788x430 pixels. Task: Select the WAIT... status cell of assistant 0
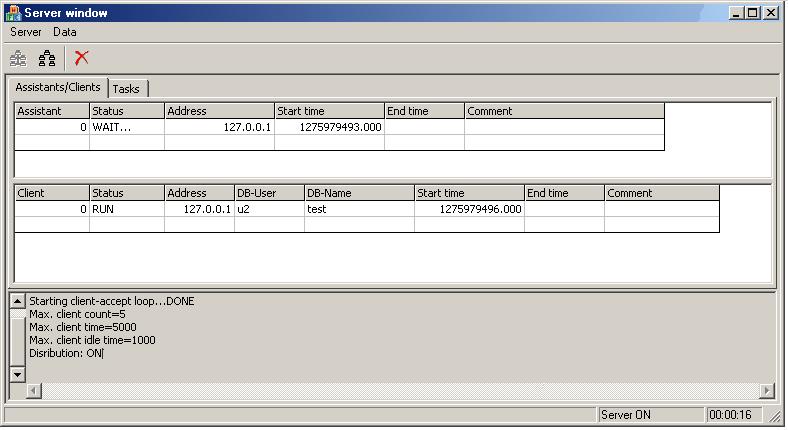coord(127,127)
